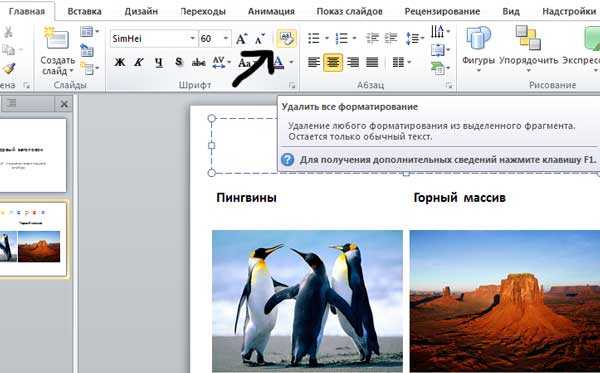Open the Шрифт dialog launcher
This screenshot has height=373, width=600.
pos(292,85)
